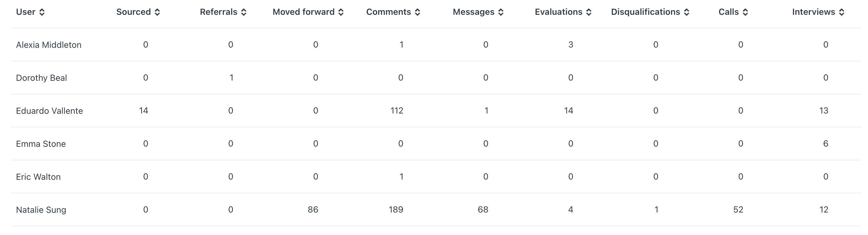Click the Interviews sort arrows icon
Screen dimensions: 868x235
(x=841, y=12)
